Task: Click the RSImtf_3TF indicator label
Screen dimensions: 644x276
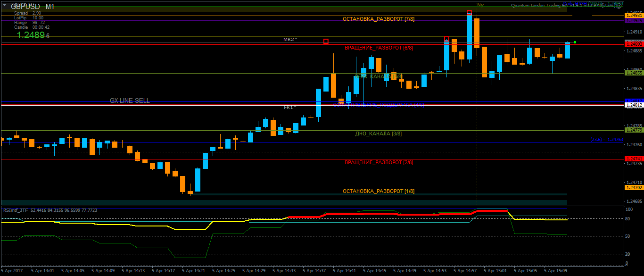Action: pyautogui.click(x=16, y=210)
